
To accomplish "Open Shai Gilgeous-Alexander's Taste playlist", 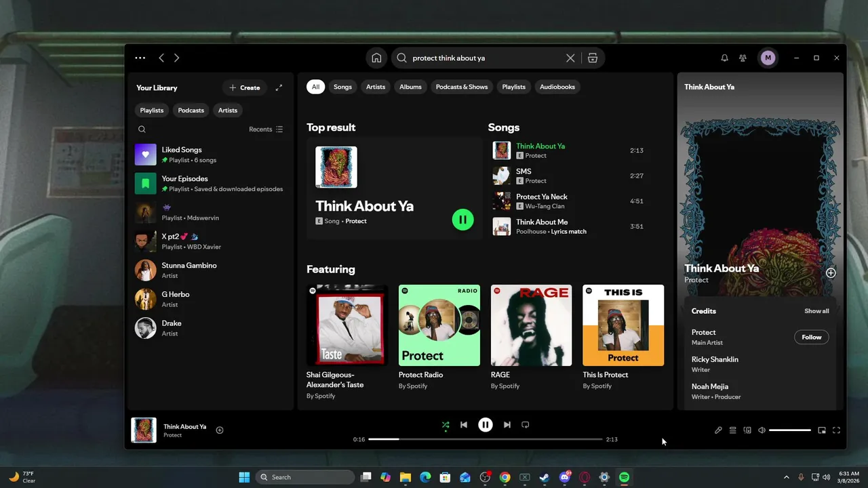I will tap(347, 343).
